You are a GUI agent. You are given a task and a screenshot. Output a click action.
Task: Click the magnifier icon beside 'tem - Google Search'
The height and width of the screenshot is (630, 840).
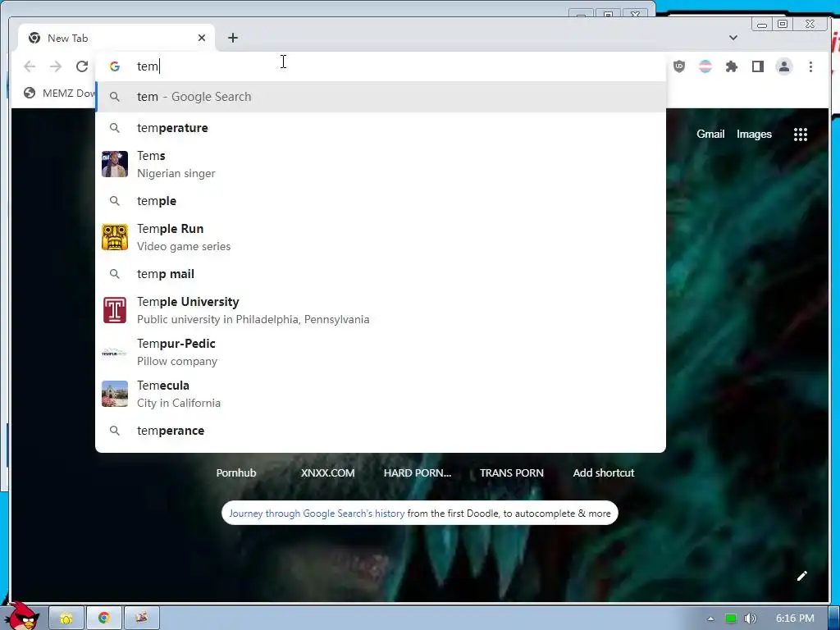(x=114, y=97)
